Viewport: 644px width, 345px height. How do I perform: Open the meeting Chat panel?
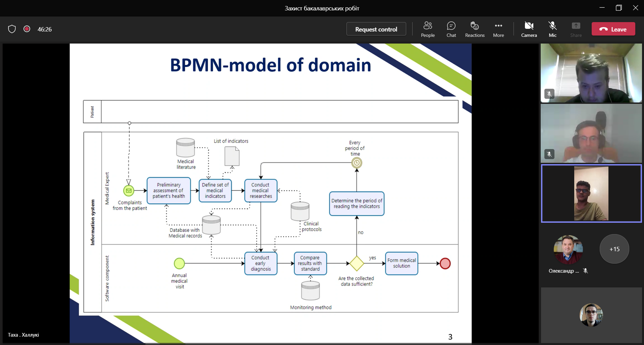pyautogui.click(x=451, y=29)
